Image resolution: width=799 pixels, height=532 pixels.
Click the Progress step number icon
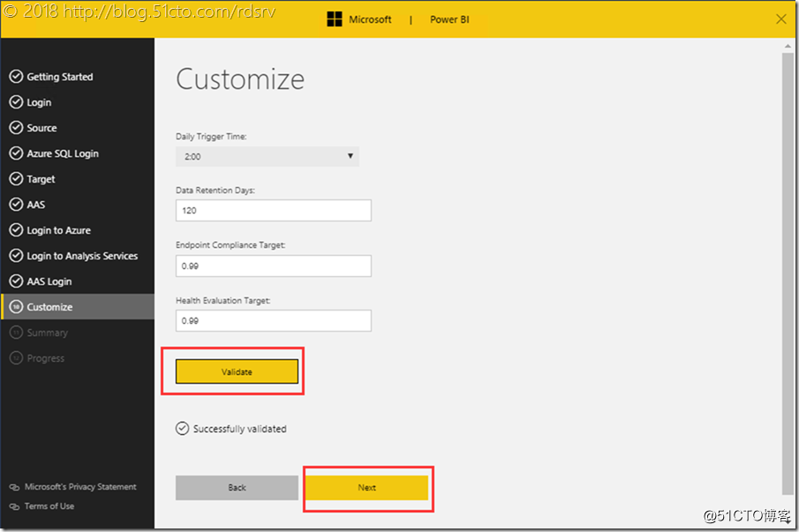pos(16,358)
